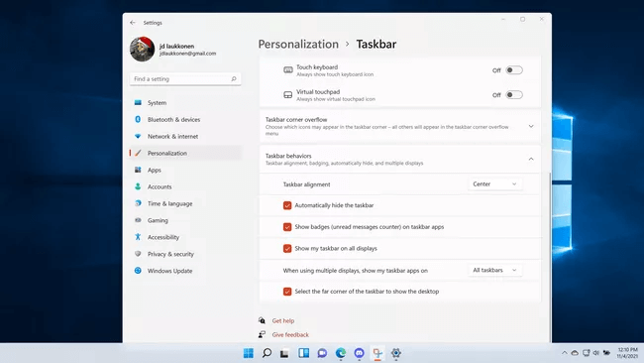Expand Taskbar corner overflow section
The height and width of the screenshot is (363, 644).
tap(531, 126)
